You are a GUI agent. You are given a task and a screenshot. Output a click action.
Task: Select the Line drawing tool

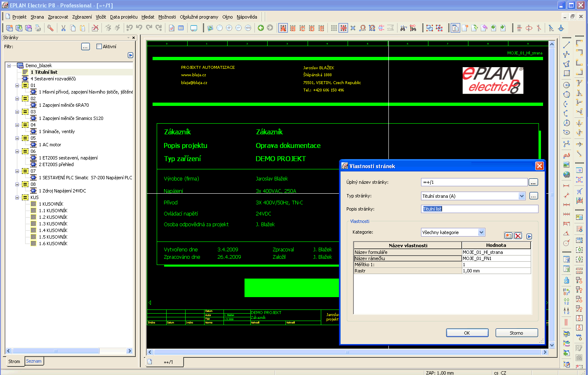pyautogui.click(x=567, y=45)
